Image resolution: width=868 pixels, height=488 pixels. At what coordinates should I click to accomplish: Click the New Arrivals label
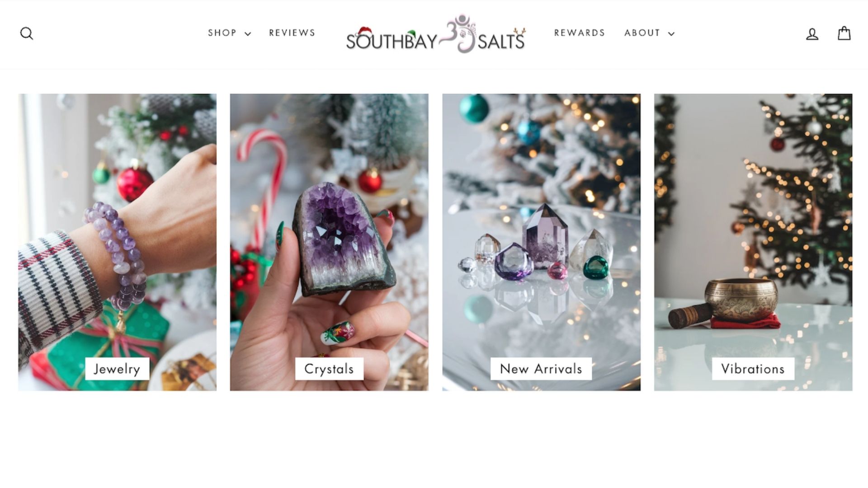point(541,369)
